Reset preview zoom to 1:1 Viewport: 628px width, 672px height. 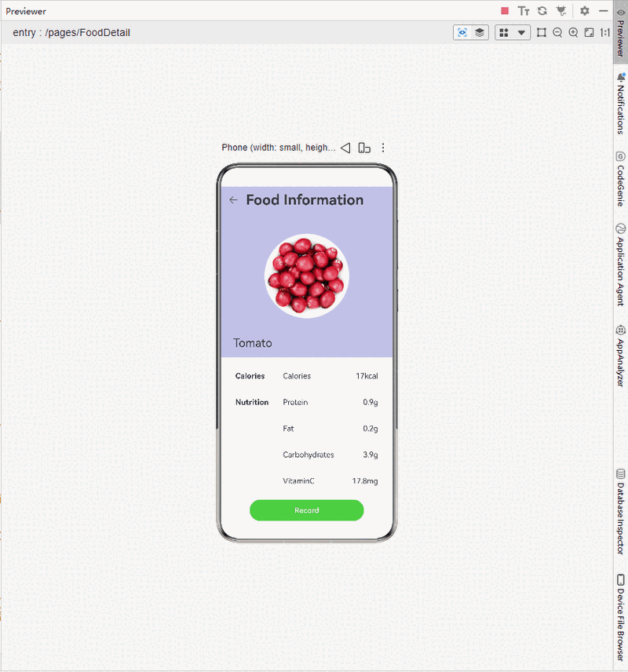604,32
